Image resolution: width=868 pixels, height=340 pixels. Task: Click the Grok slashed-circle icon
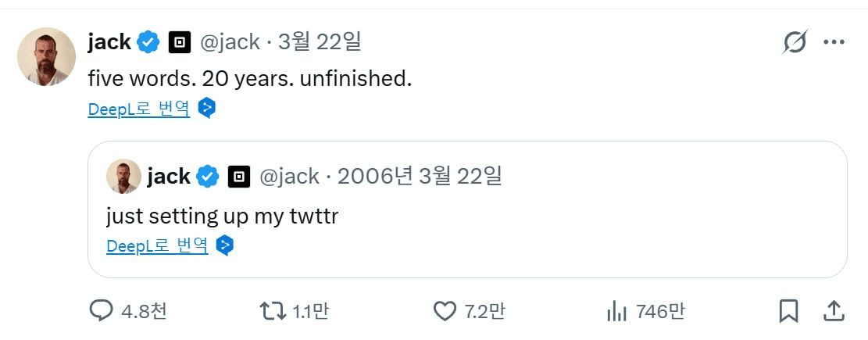click(x=795, y=43)
